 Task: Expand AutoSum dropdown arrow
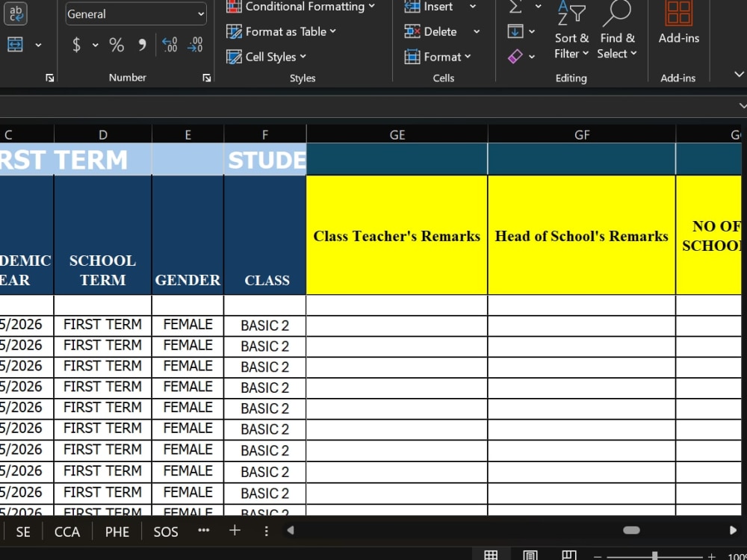[x=538, y=6]
